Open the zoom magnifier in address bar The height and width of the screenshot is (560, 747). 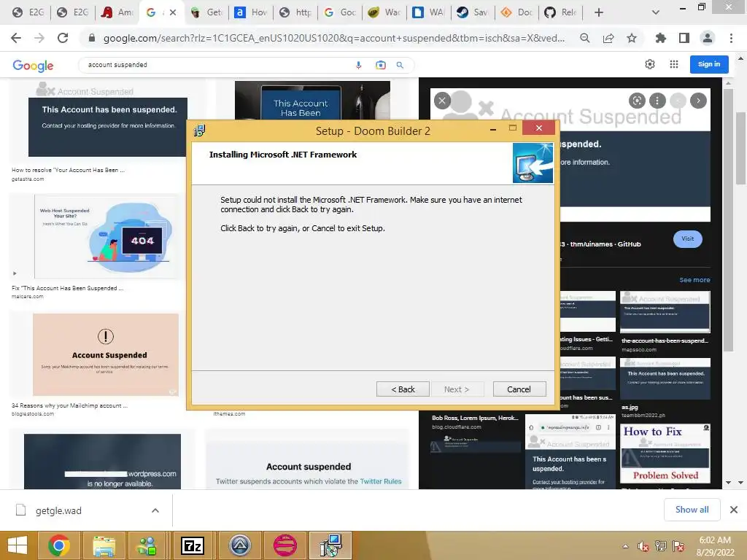584,38
